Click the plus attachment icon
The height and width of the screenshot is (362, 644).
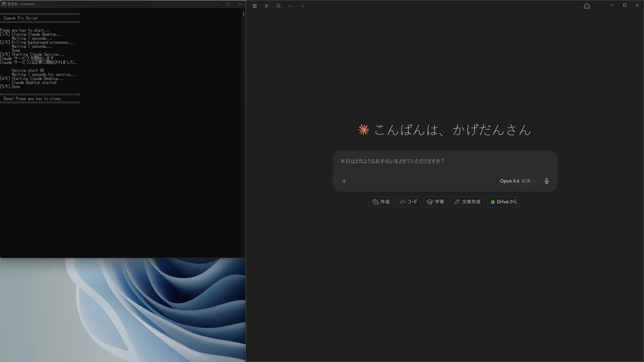(345, 181)
